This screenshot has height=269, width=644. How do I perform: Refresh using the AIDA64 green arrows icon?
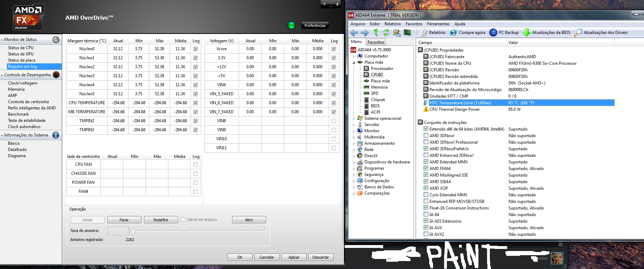(x=386, y=33)
